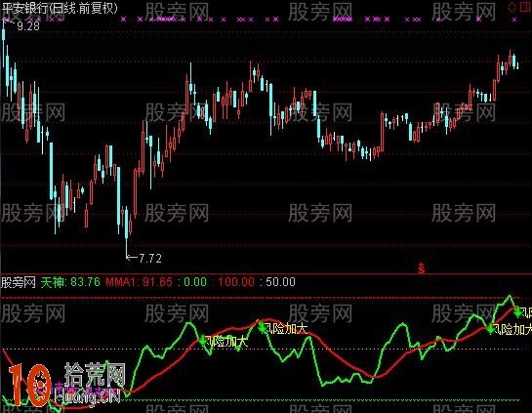The height and width of the screenshot is (413, 532).
Task: Click the red 100.00 reference value
Action: coord(236,282)
